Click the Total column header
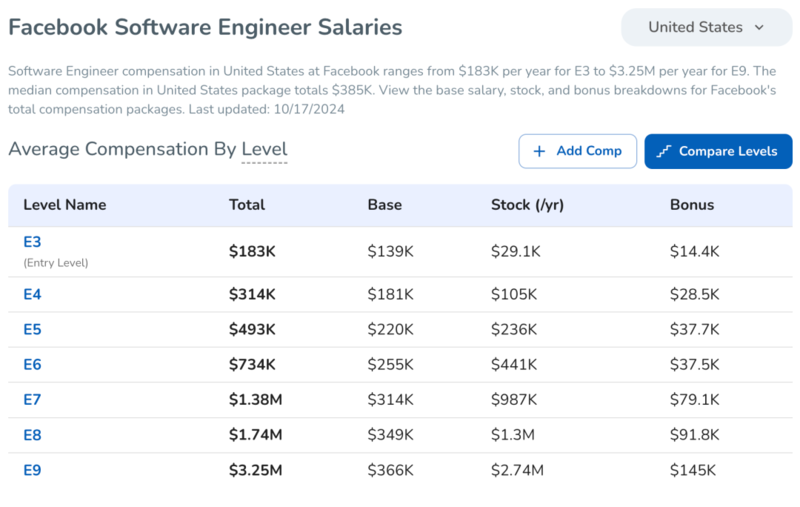800x507 pixels. coord(247,205)
